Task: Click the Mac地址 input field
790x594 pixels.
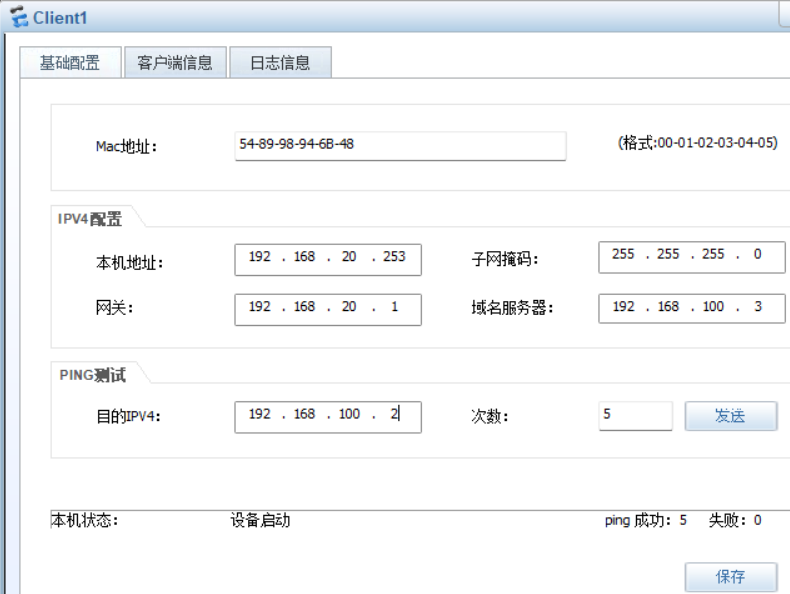Action: (400, 146)
